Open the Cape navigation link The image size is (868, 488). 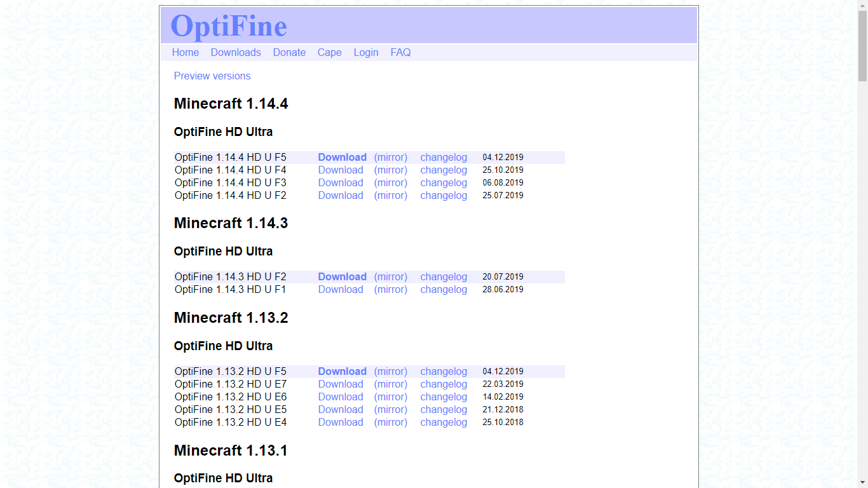[330, 53]
